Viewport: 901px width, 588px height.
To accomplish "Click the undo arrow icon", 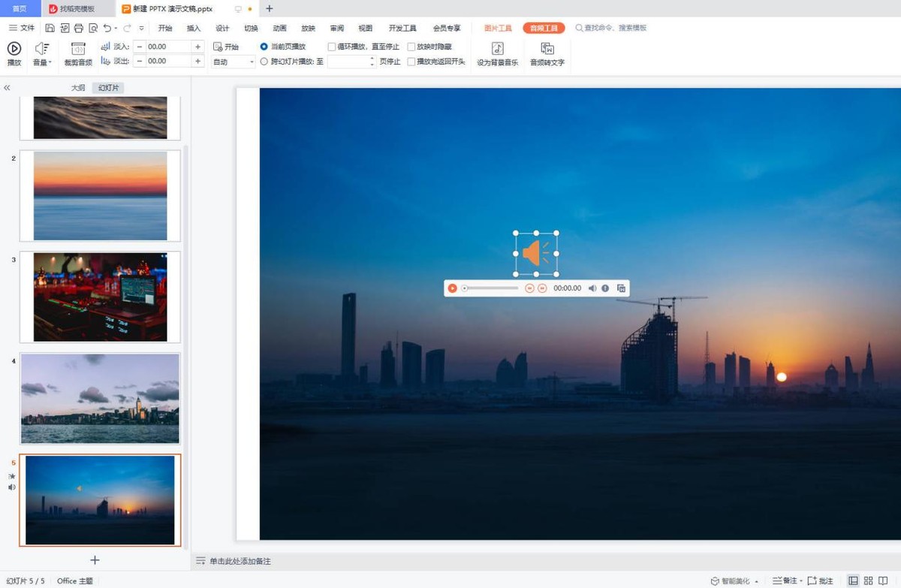I will click(x=107, y=29).
